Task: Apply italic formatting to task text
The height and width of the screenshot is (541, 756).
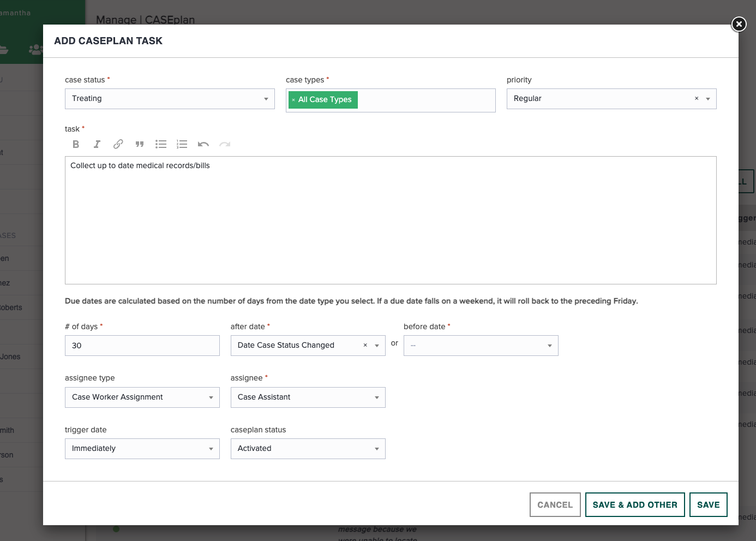Action: [x=97, y=144]
